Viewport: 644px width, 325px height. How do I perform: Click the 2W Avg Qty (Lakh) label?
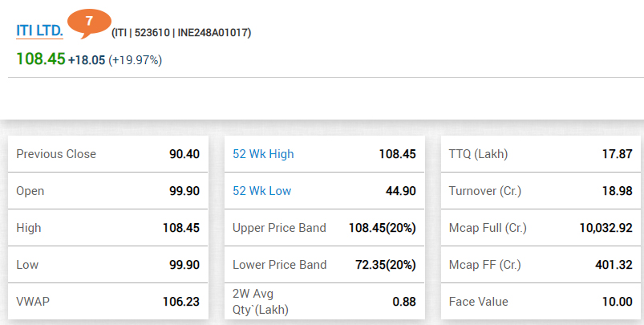(261, 302)
